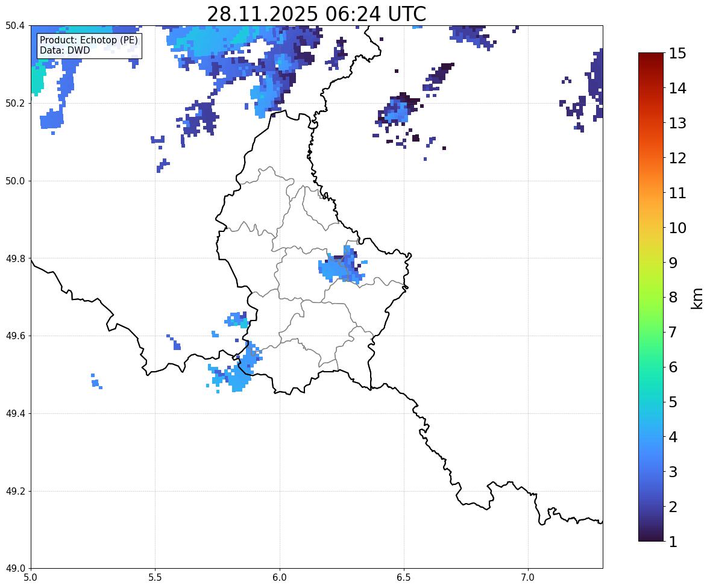
Task: Click colorbar tick label 2
Action: (x=673, y=507)
